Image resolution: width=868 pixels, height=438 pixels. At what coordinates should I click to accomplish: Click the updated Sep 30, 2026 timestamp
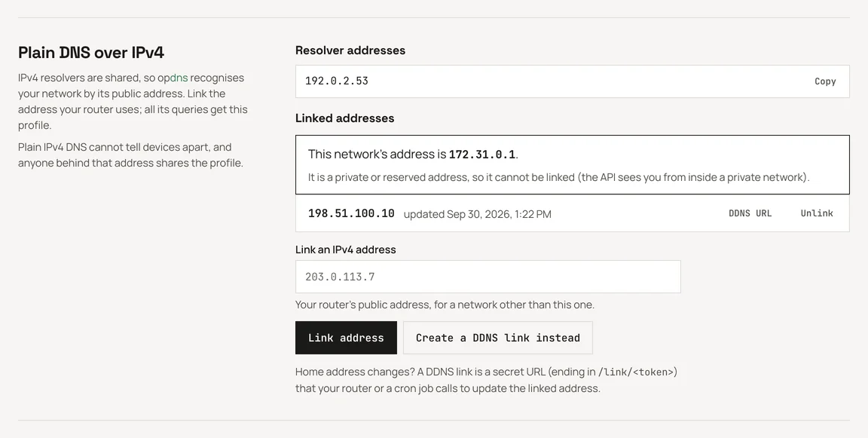[x=477, y=214]
